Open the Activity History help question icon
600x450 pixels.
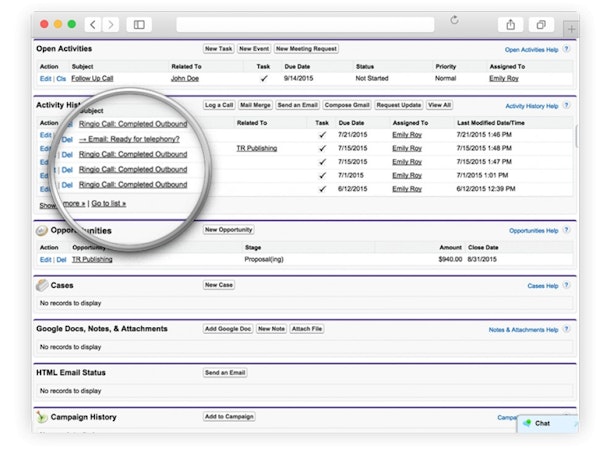[x=567, y=105]
